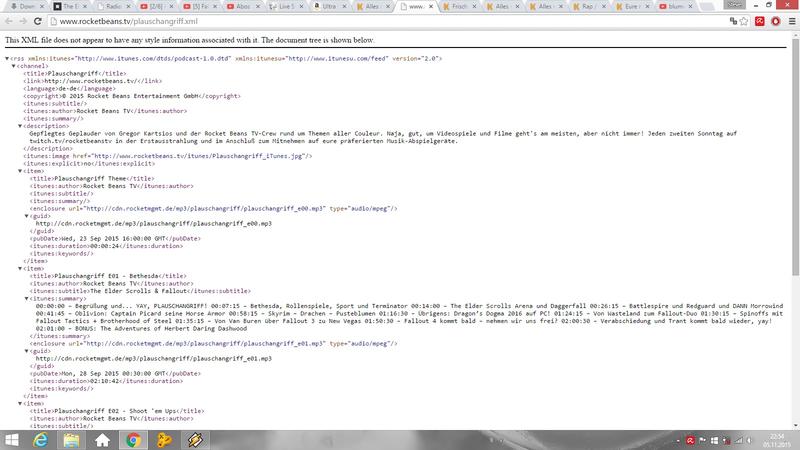Click the itunes:explicit 'no' line
The height and width of the screenshot is (450, 800).
(x=89, y=164)
